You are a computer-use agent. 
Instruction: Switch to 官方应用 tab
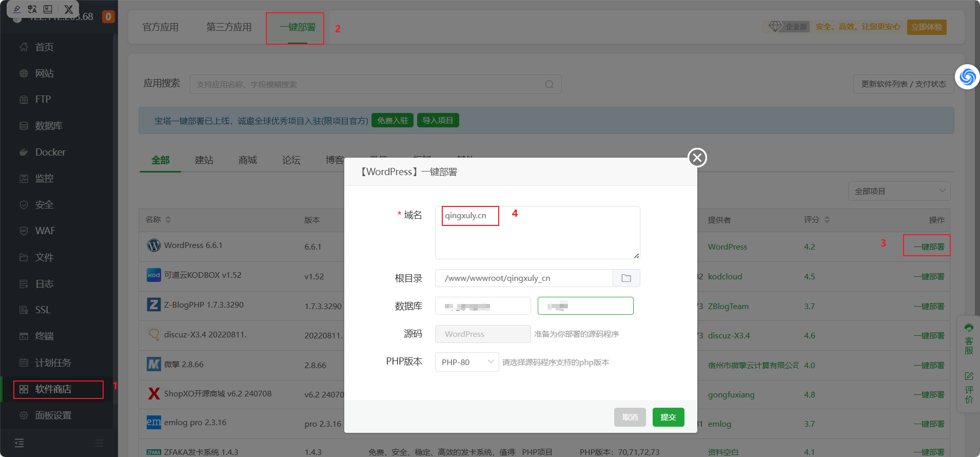161,27
